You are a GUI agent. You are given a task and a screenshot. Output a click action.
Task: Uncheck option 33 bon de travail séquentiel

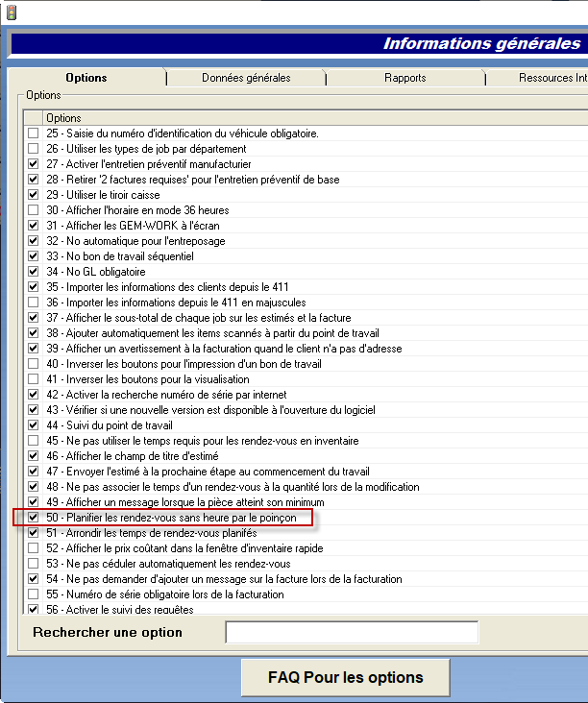pyautogui.click(x=34, y=256)
